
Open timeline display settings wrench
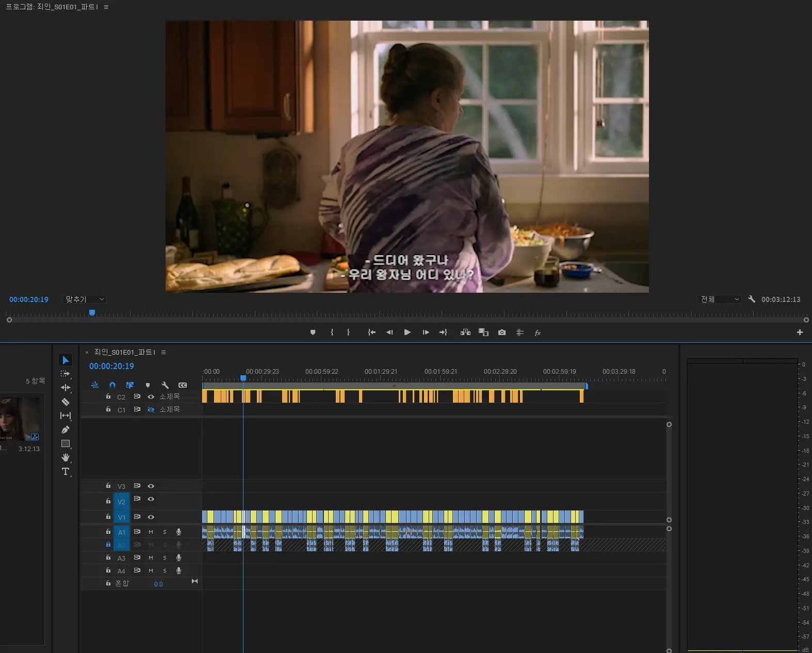pos(165,385)
